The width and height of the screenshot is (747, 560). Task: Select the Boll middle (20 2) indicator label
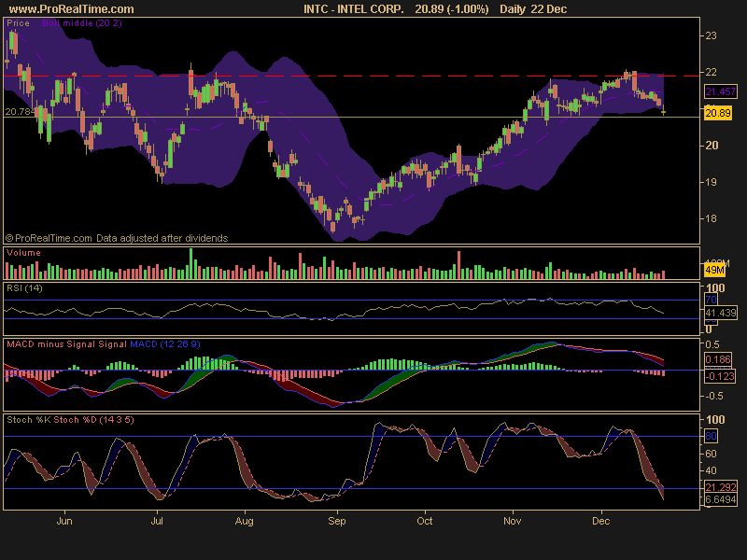[82, 22]
